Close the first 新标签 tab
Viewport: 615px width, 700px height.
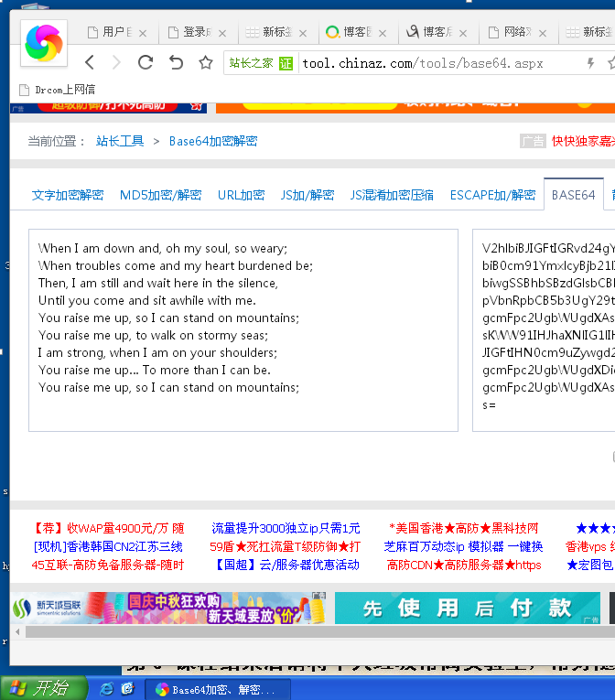pyautogui.click(x=303, y=33)
